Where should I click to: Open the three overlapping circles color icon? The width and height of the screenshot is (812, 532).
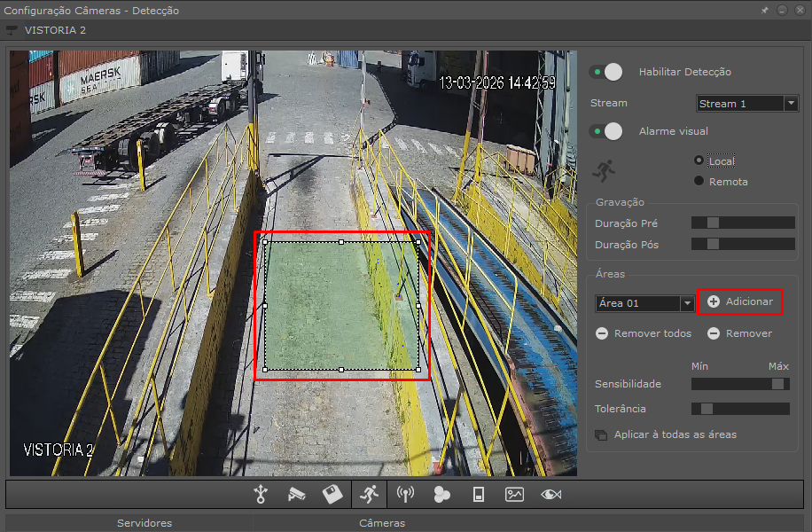(442, 495)
